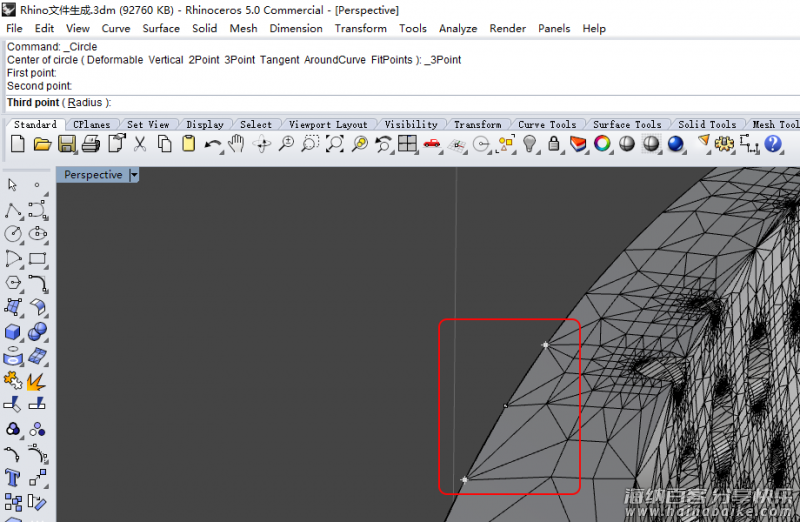Choose the Tangent command option
This screenshot has width=800, height=522.
pyautogui.click(x=280, y=60)
